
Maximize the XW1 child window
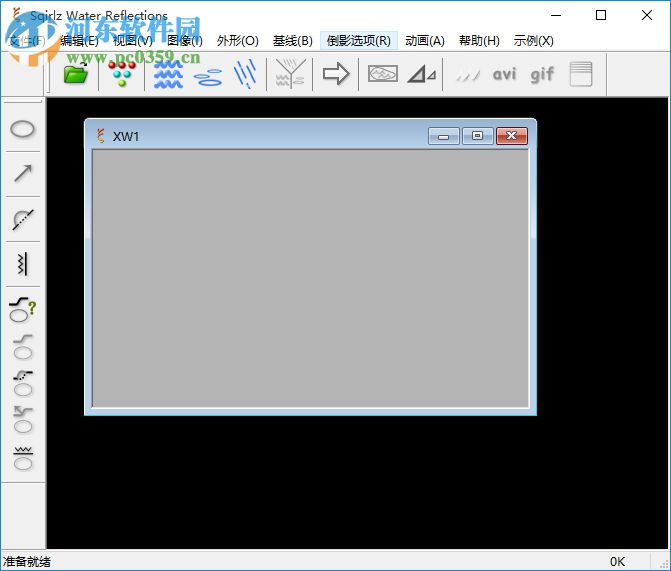click(478, 136)
